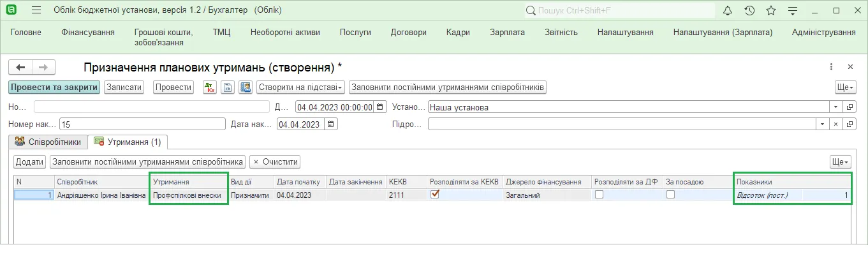Open the Наша установа record via open icon

[x=850, y=107]
